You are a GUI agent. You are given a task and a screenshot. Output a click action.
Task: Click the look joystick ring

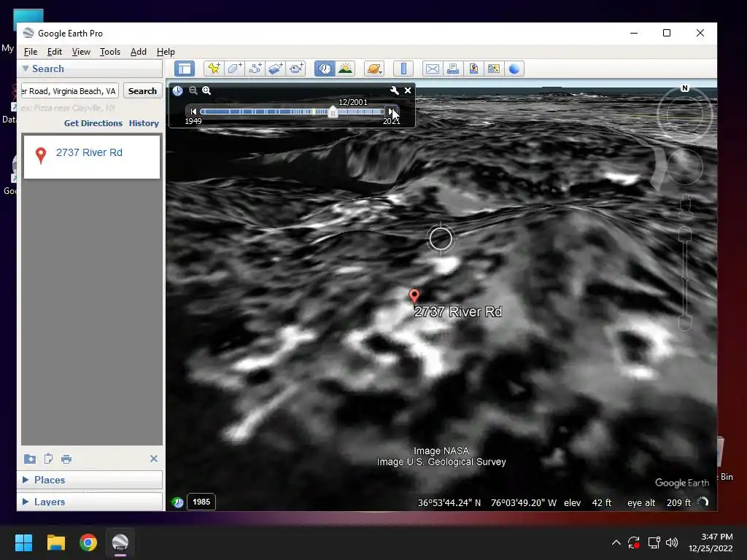[684, 114]
